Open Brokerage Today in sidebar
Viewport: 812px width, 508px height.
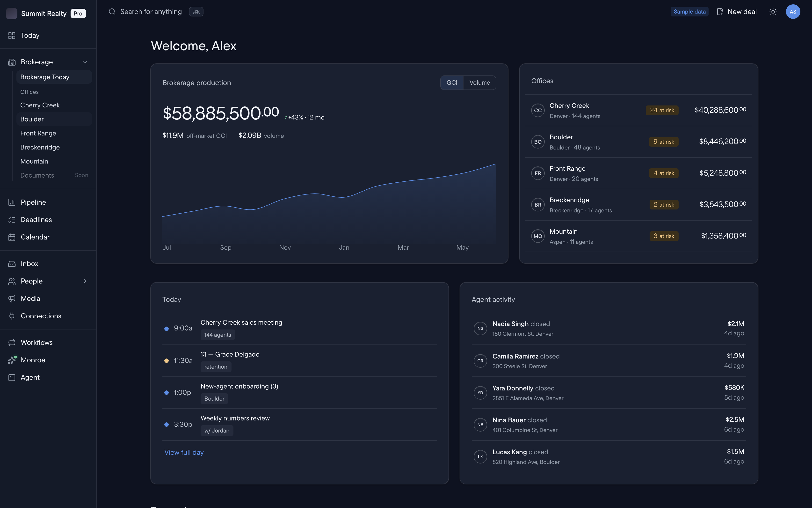(54, 77)
